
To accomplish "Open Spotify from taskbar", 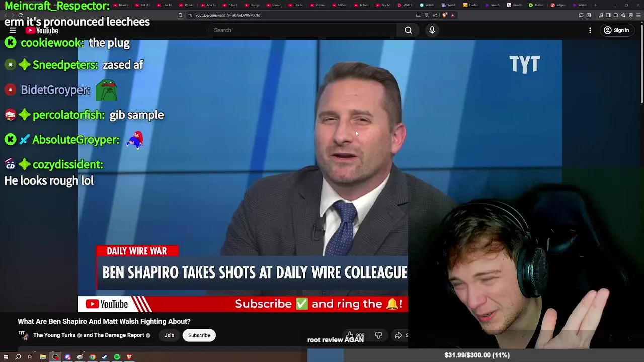I will (117, 357).
